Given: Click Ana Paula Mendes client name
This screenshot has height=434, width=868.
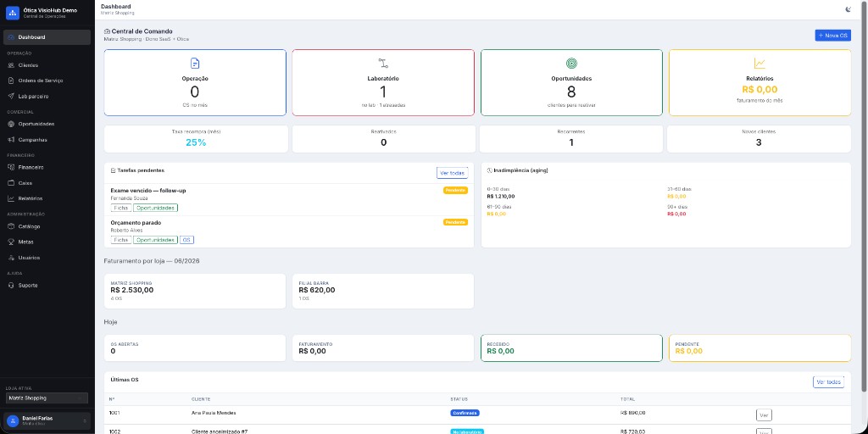Looking at the screenshot, I should [214, 413].
